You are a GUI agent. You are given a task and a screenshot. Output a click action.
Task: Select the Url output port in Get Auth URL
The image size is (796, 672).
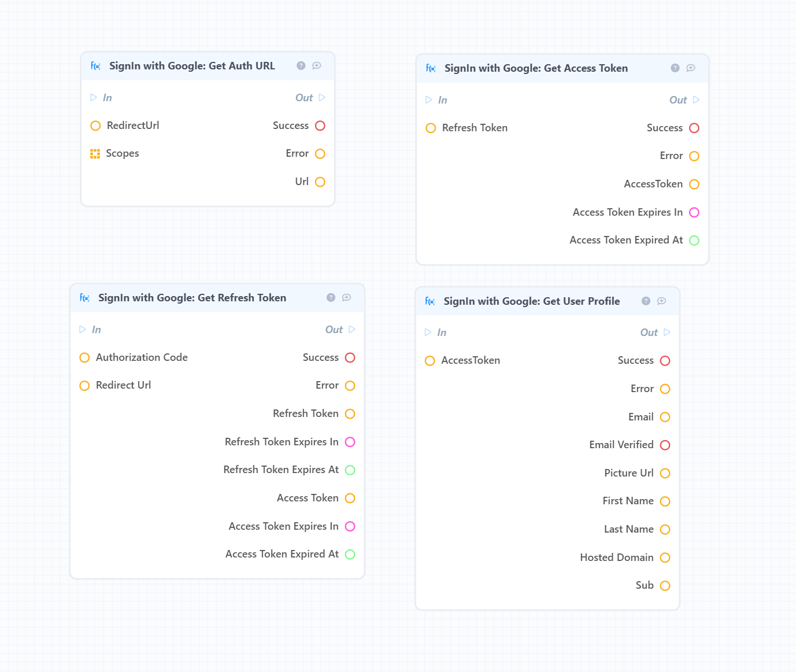pos(320,182)
